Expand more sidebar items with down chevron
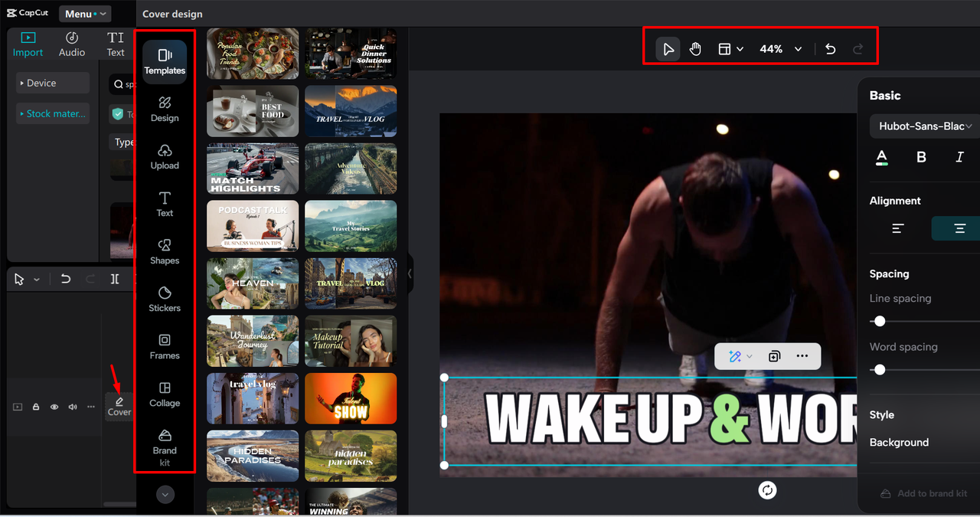This screenshot has height=517, width=980. (165, 495)
